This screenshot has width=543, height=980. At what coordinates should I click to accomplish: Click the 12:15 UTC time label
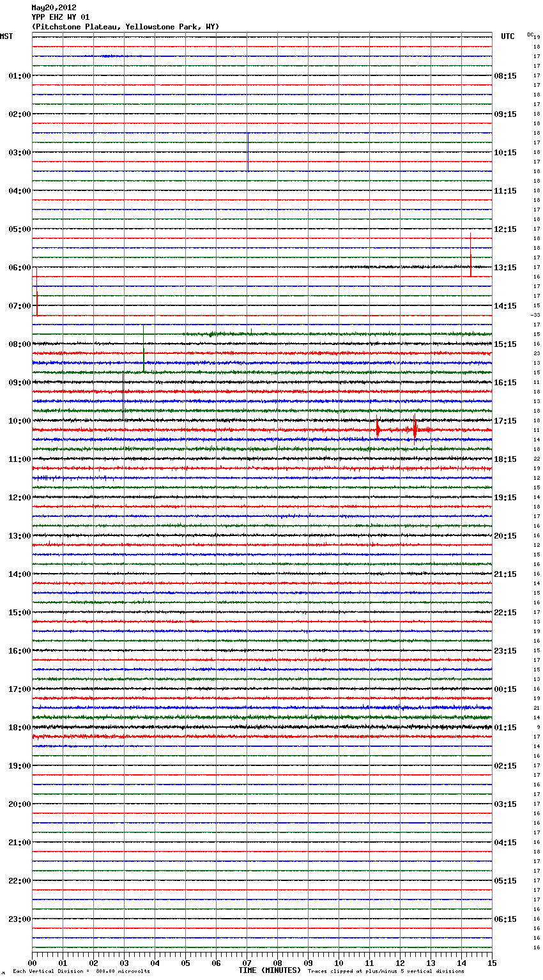pyautogui.click(x=505, y=229)
